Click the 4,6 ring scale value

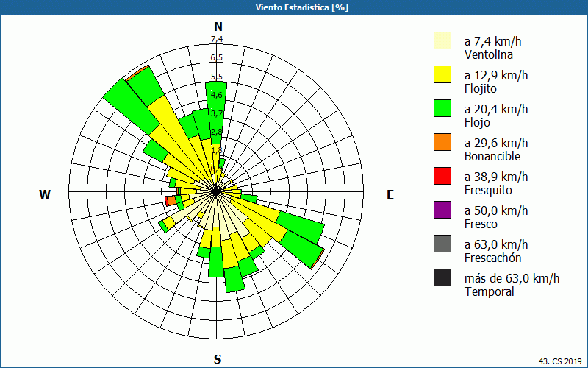217,95
